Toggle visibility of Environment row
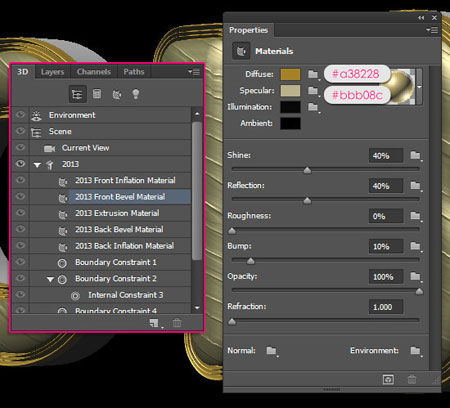Viewport: 450px width, 408px height. [x=20, y=115]
